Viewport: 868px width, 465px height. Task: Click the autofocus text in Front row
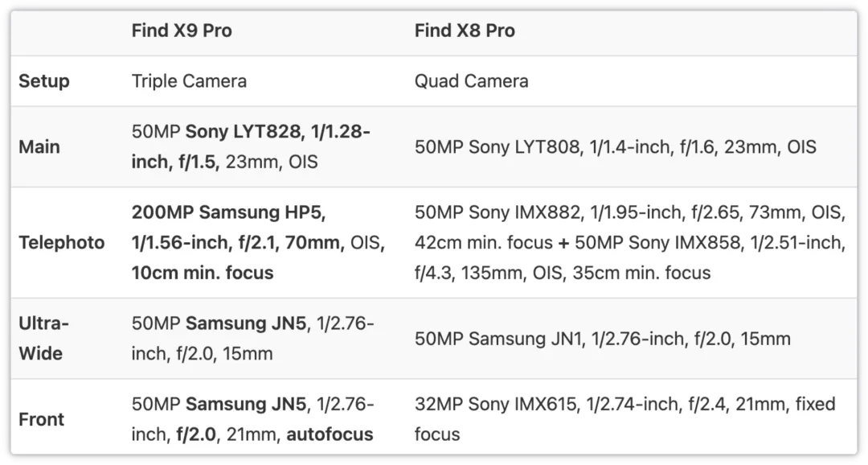(x=330, y=434)
